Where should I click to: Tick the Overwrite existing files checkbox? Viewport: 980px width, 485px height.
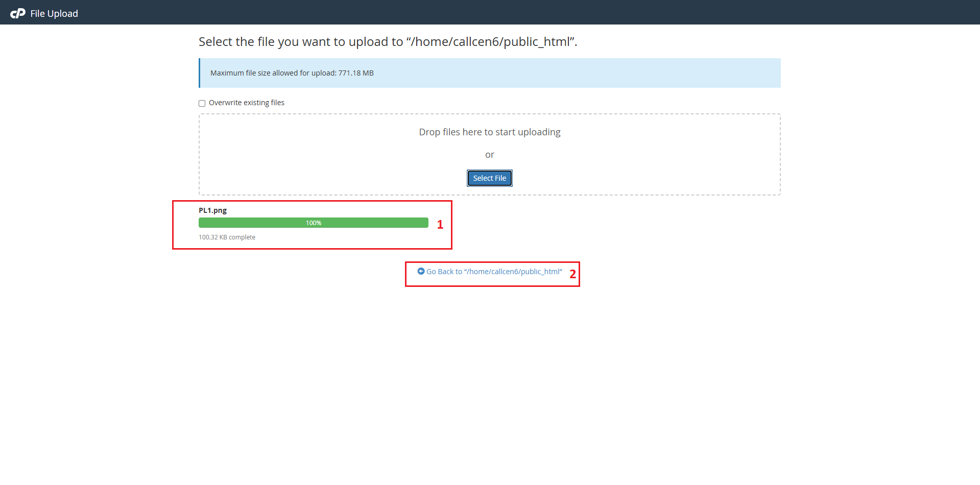coord(202,103)
